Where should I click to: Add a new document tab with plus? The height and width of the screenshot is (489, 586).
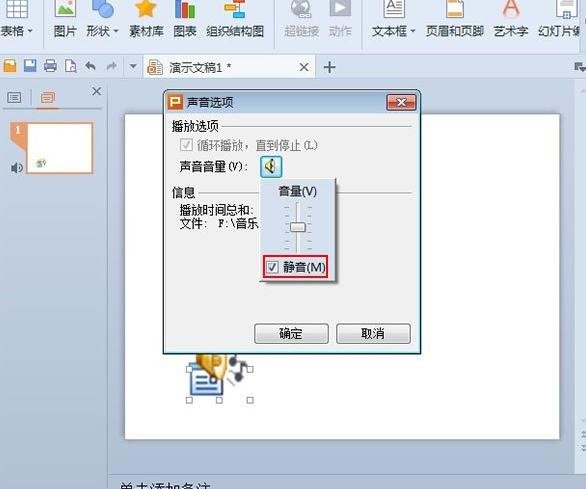pyautogui.click(x=329, y=68)
